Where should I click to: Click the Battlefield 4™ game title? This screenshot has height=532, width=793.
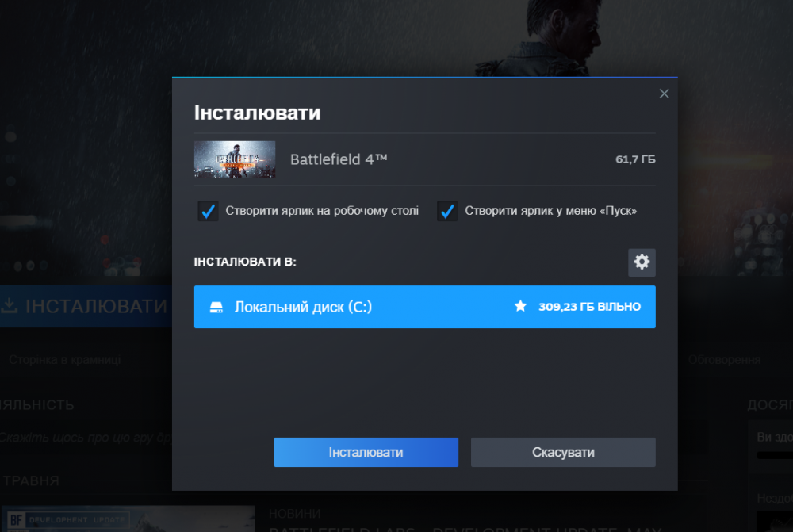339,159
